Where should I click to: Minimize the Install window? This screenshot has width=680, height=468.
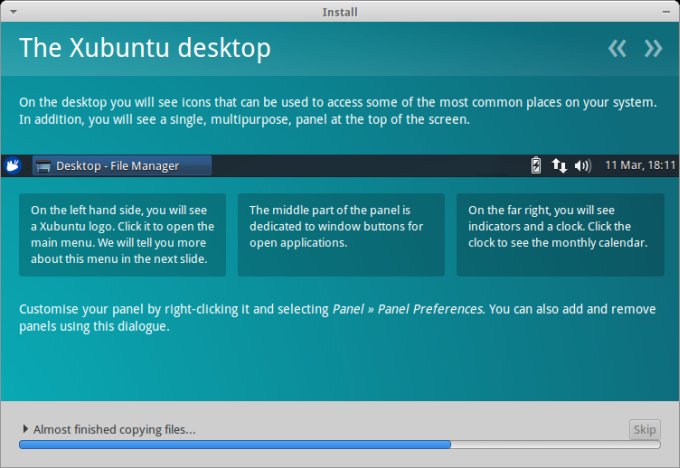pyautogui.click(x=666, y=12)
